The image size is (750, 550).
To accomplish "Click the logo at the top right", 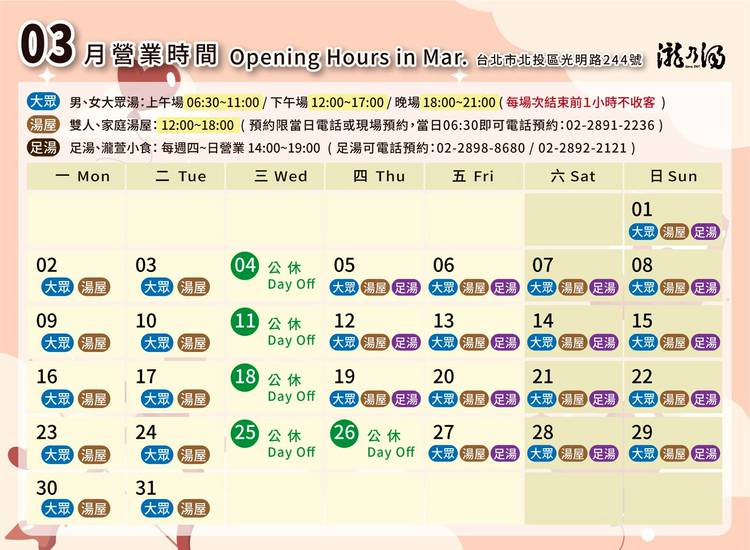I will [685, 57].
